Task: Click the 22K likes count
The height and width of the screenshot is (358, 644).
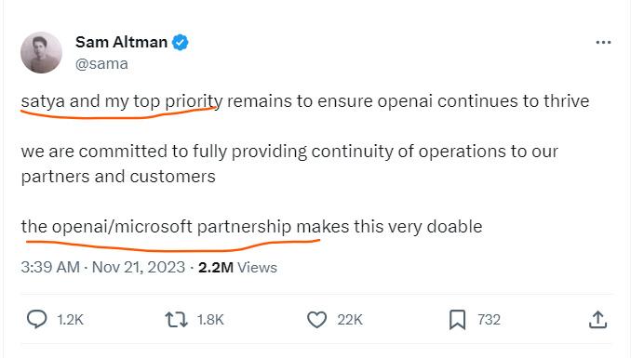Action: point(350,319)
